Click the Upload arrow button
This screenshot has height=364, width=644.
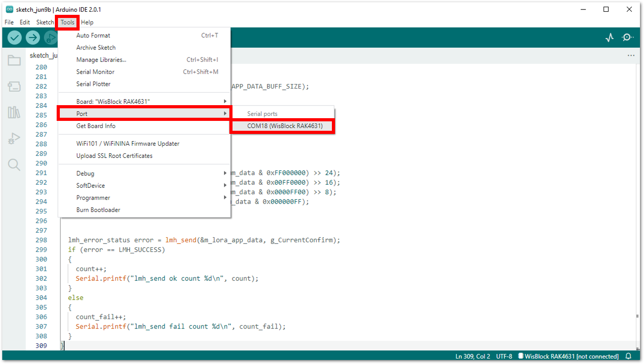(x=32, y=38)
